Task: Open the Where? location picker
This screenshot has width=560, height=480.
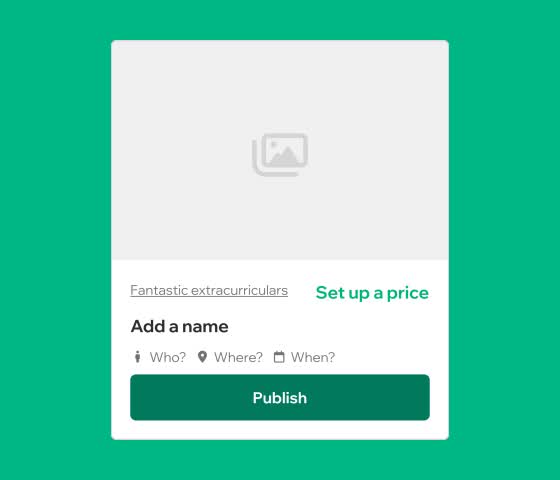Action: click(238, 357)
